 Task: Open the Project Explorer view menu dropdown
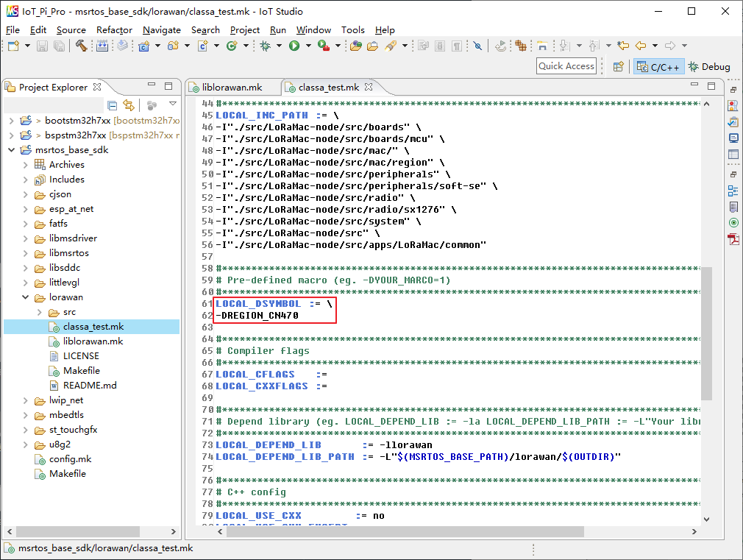173,105
